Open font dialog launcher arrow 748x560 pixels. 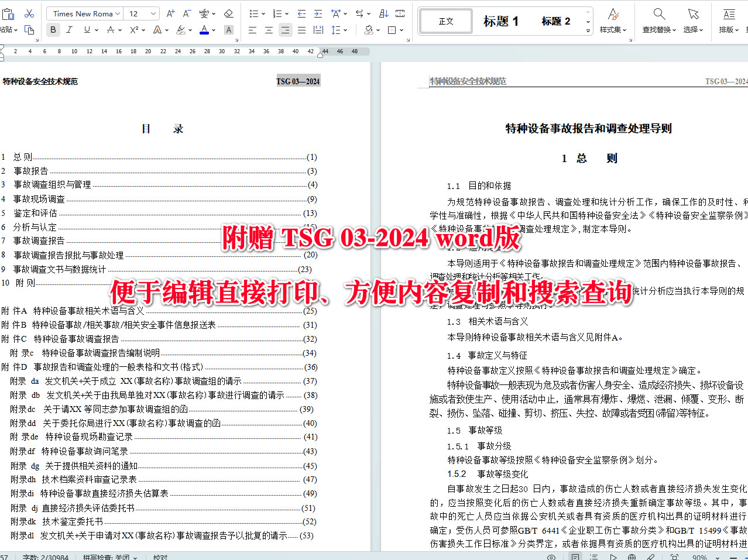coord(236,40)
